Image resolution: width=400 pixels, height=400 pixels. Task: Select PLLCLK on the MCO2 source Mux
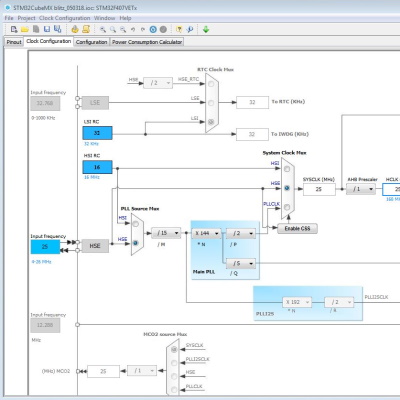(174, 389)
